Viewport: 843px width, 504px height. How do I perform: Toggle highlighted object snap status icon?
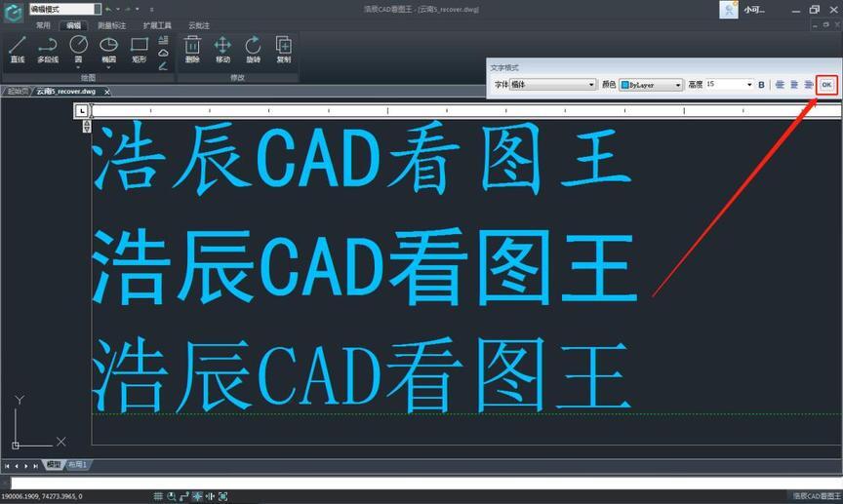point(197,496)
